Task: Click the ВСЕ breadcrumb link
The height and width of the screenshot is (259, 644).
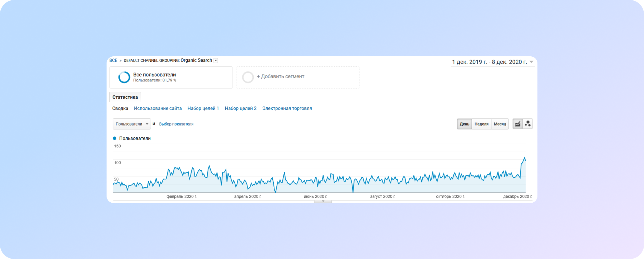Action: coord(113,60)
